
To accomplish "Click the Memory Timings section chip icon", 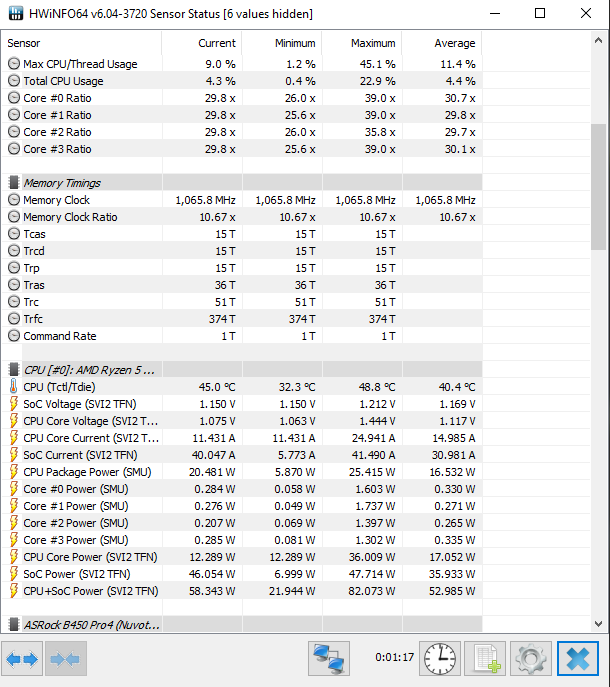I will (x=13, y=183).
